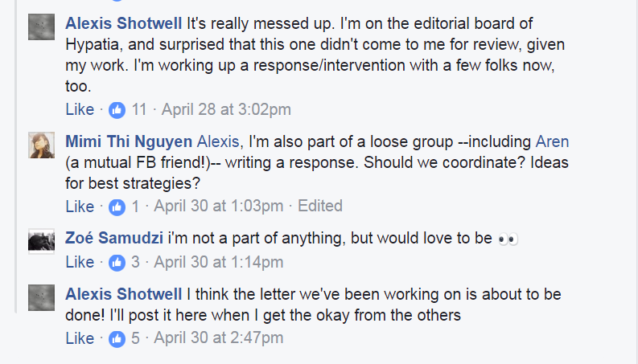The width and height of the screenshot is (638, 364).
Task: Like Mimi Thi Nguyen's comment
Action: click(80, 207)
